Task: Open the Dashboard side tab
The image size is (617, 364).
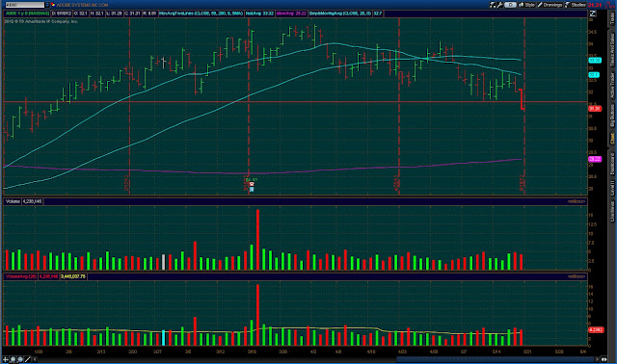Action: (x=612, y=164)
